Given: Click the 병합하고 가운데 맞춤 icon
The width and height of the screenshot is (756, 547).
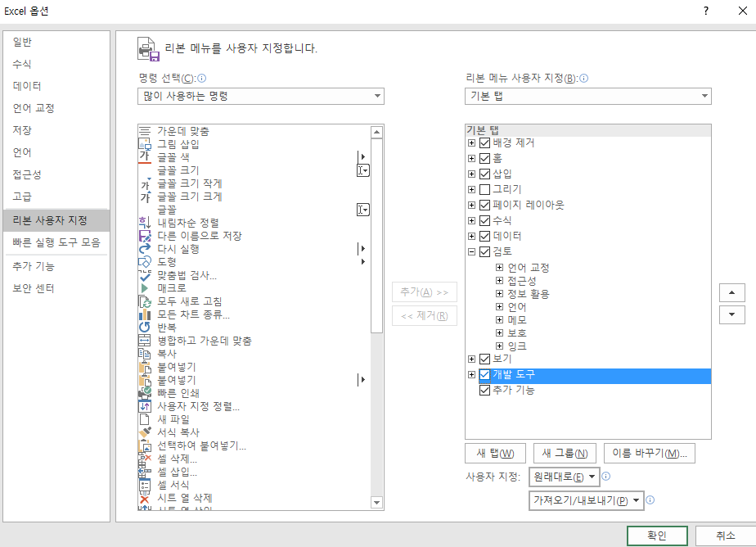Looking at the screenshot, I should (x=145, y=341).
